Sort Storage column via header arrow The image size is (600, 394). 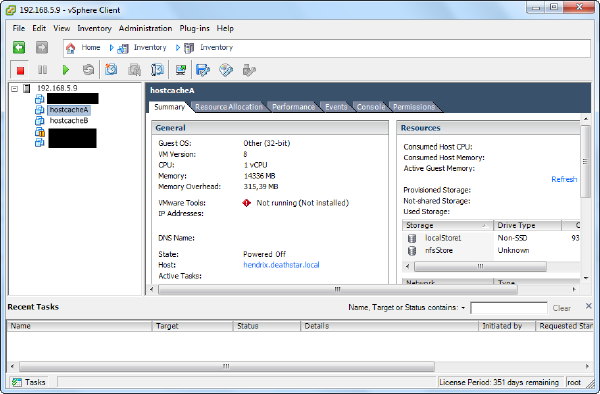click(x=485, y=226)
